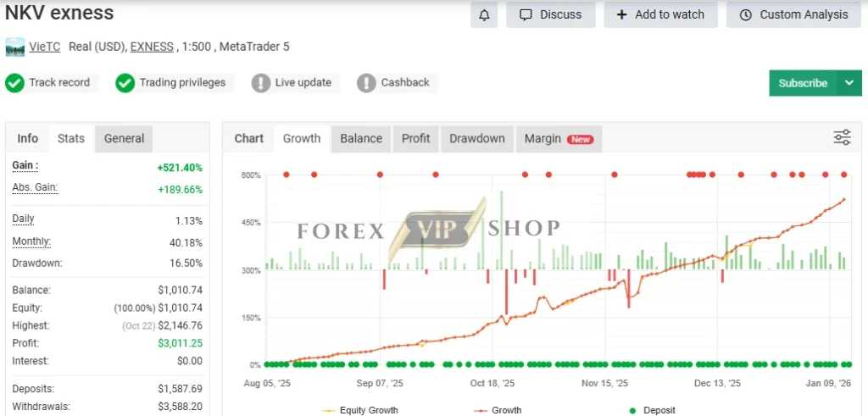
Task: Click the Gain label
Action: click(x=25, y=165)
